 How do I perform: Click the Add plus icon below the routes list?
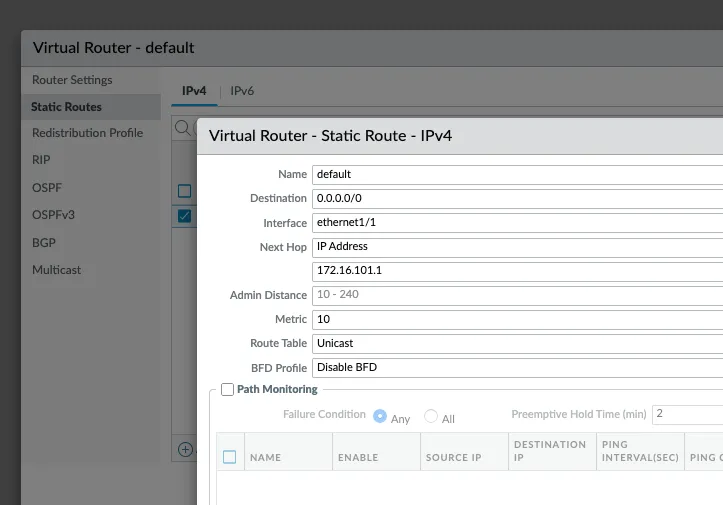[185, 449]
